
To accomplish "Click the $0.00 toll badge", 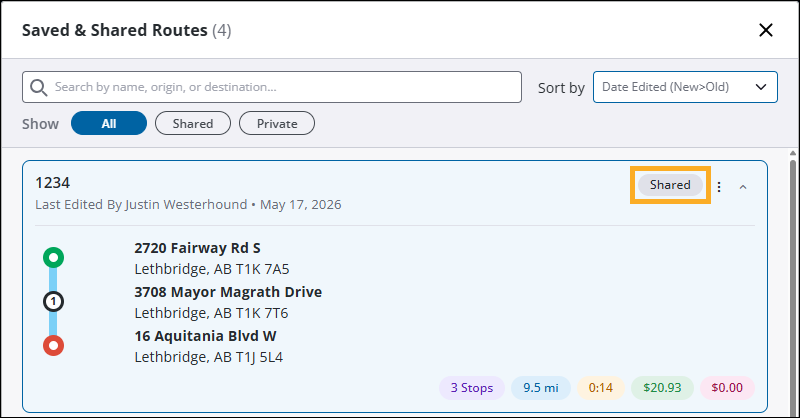I will pos(727,388).
